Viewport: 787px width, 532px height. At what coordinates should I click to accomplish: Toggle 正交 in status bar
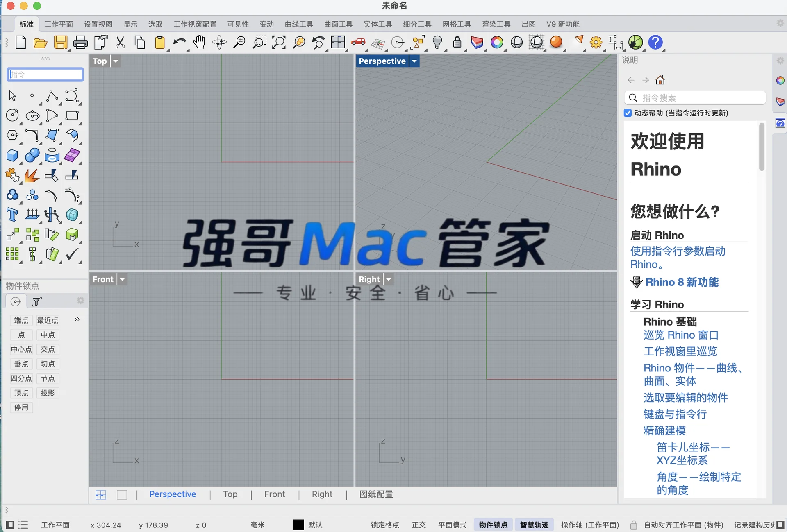419,525
